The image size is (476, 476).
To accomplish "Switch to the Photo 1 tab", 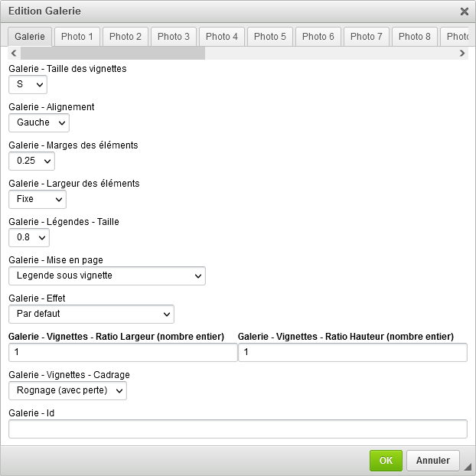I will tap(77, 37).
